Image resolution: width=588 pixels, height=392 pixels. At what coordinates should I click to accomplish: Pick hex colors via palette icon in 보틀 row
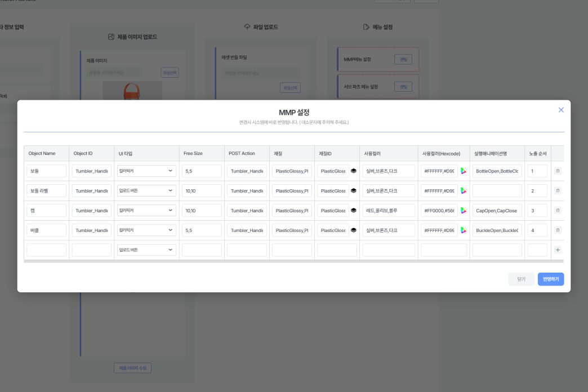pyautogui.click(x=464, y=171)
